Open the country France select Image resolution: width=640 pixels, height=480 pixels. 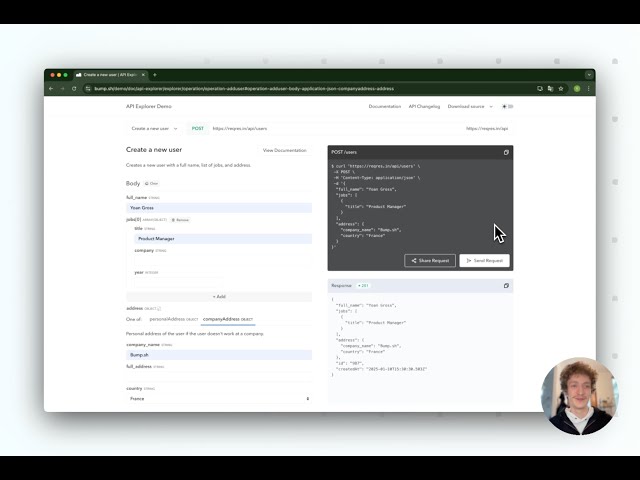click(x=219, y=399)
